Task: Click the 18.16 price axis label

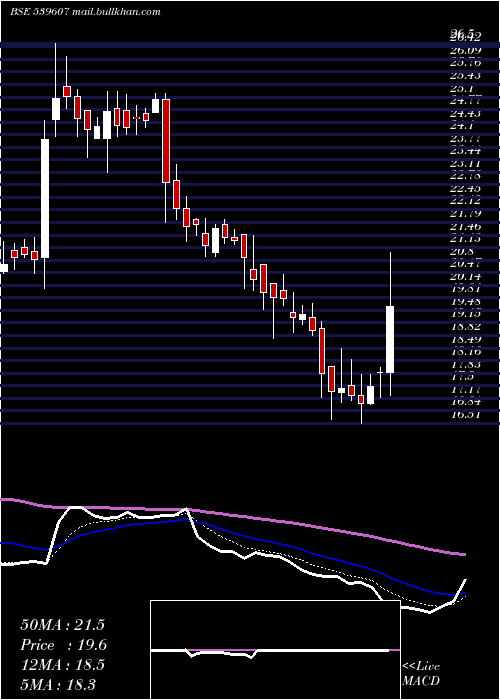Action: coord(465,352)
